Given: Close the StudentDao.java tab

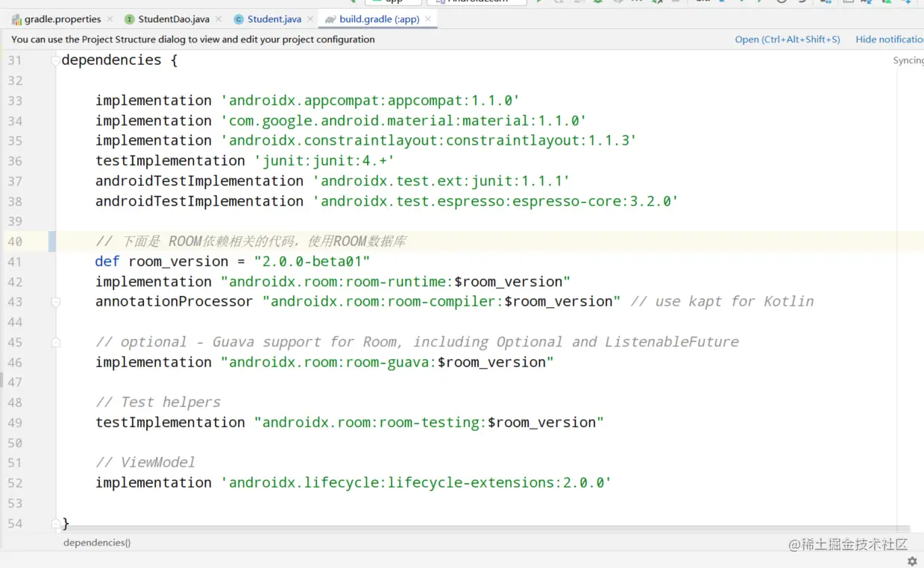Looking at the screenshot, I should click(x=219, y=19).
